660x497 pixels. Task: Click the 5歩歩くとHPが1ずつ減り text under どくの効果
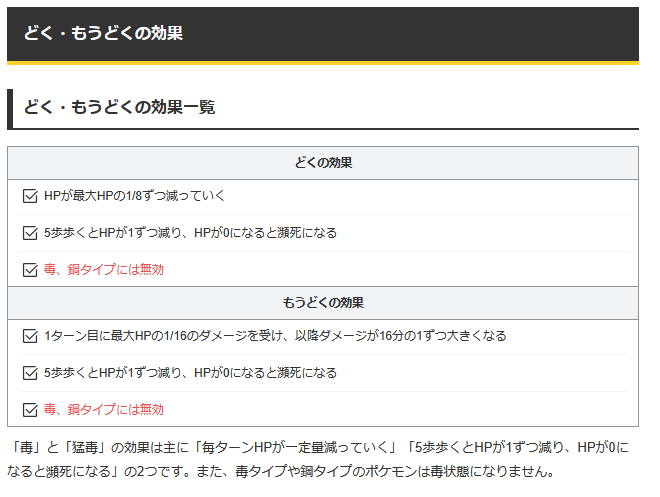pos(190,233)
